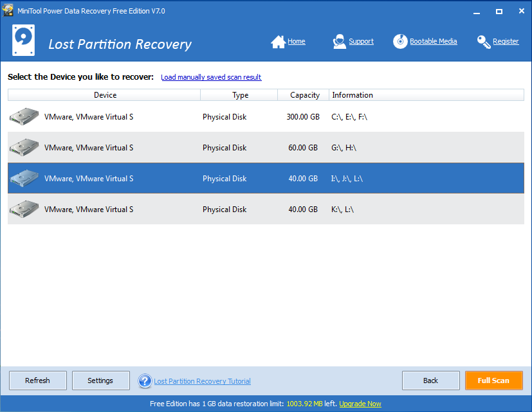Image resolution: width=532 pixels, height=412 pixels.
Task: Select the disk containing G:\, H:\
Action: coord(266,147)
